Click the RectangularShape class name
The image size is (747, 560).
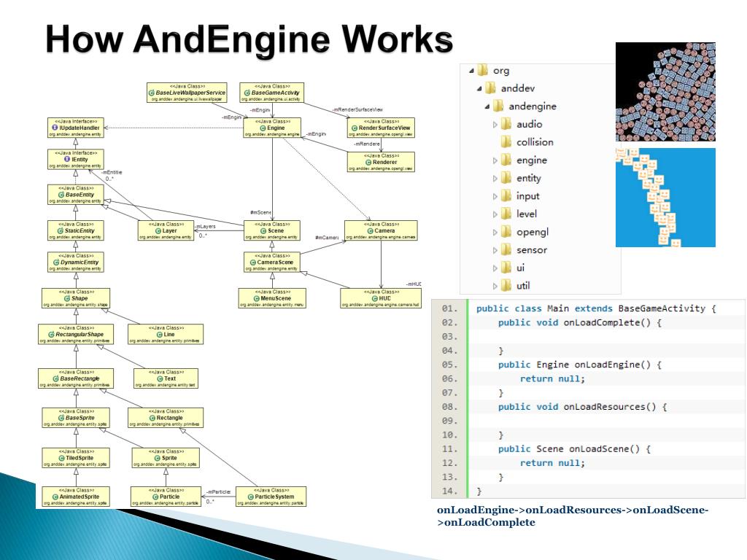[x=80, y=334]
